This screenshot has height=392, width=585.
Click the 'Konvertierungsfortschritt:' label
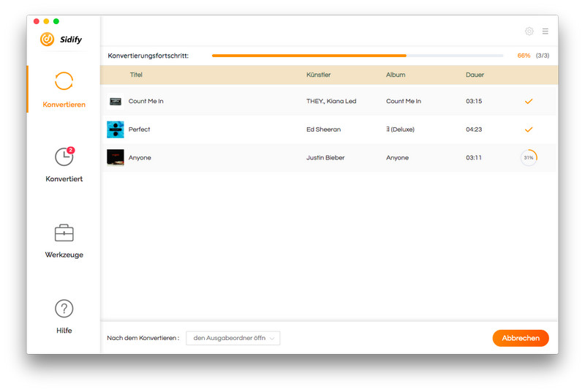pyautogui.click(x=148, y=56)
